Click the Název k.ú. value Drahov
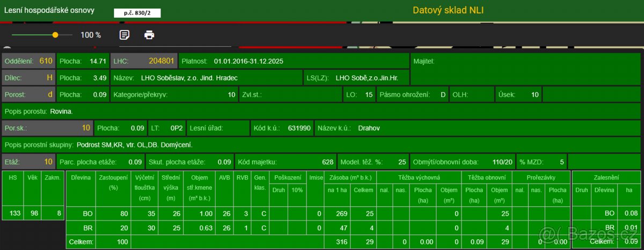The width and height of the screenshot is (644, 250). [x=369, y=128]
